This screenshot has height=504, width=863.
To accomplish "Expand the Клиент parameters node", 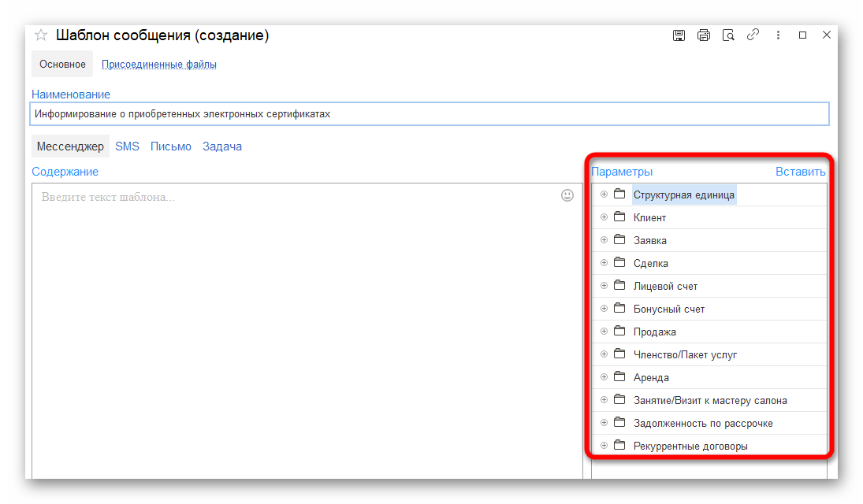I will pyautogui.click(x=604, y=217).
